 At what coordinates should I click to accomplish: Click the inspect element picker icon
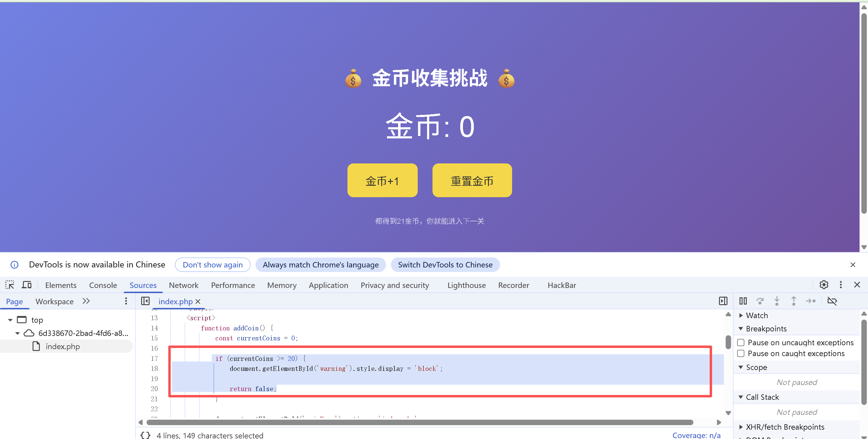[10, 285]
